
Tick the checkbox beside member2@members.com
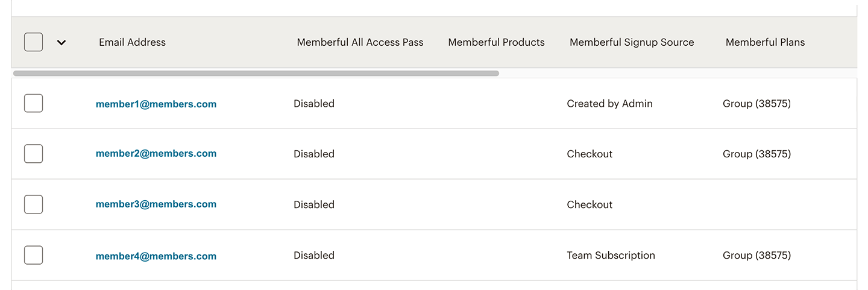(x=33, y=154)
